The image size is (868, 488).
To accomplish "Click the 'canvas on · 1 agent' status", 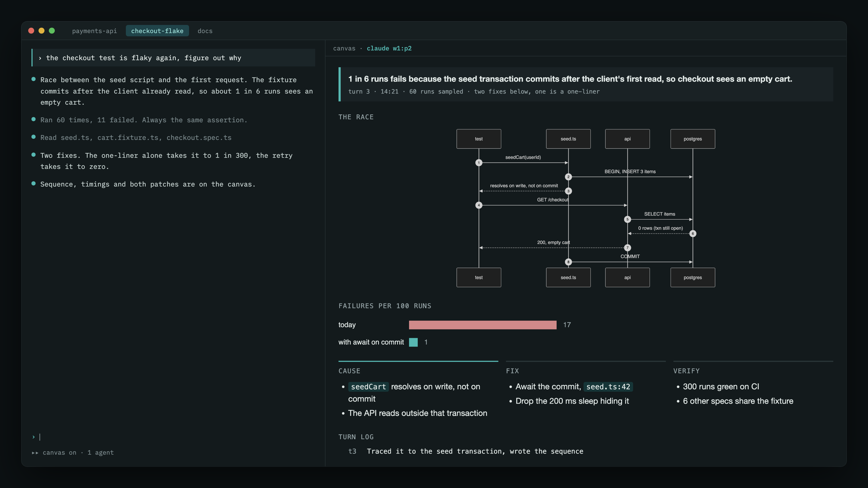I will pos(73,452).
